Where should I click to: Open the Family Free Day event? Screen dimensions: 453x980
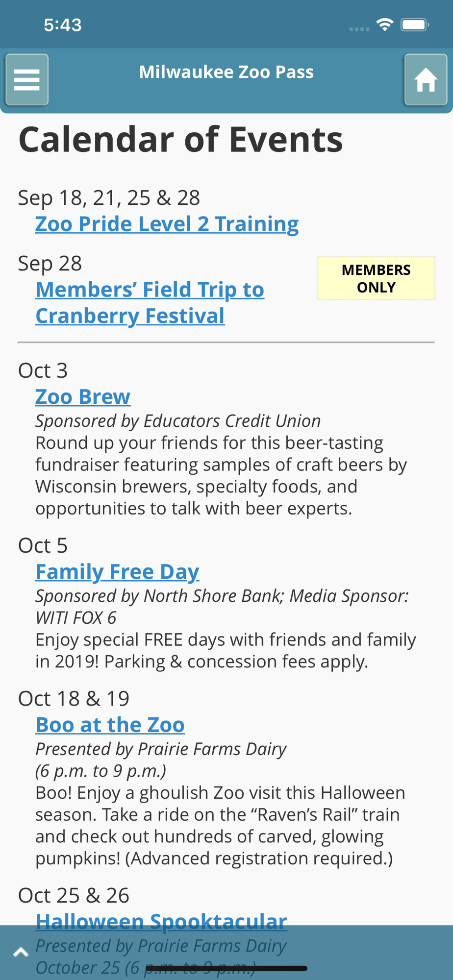(117, 571)
